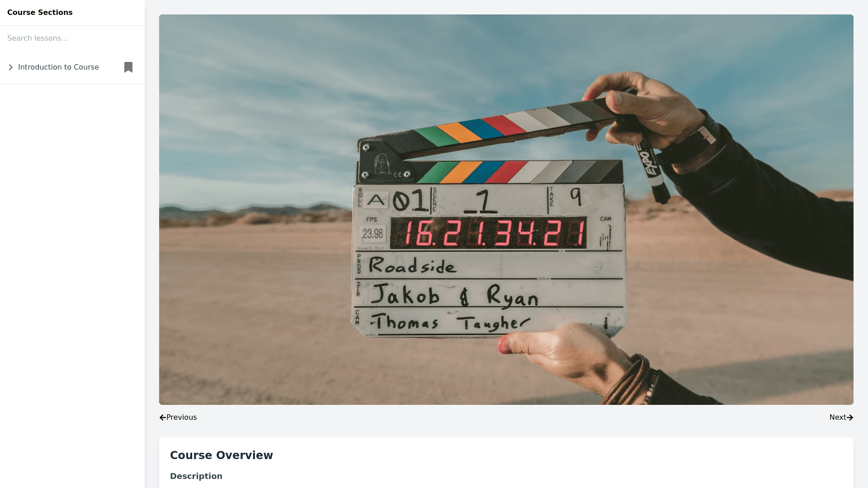Click the left arrow icon beside Previous

[x=163, y=418]
